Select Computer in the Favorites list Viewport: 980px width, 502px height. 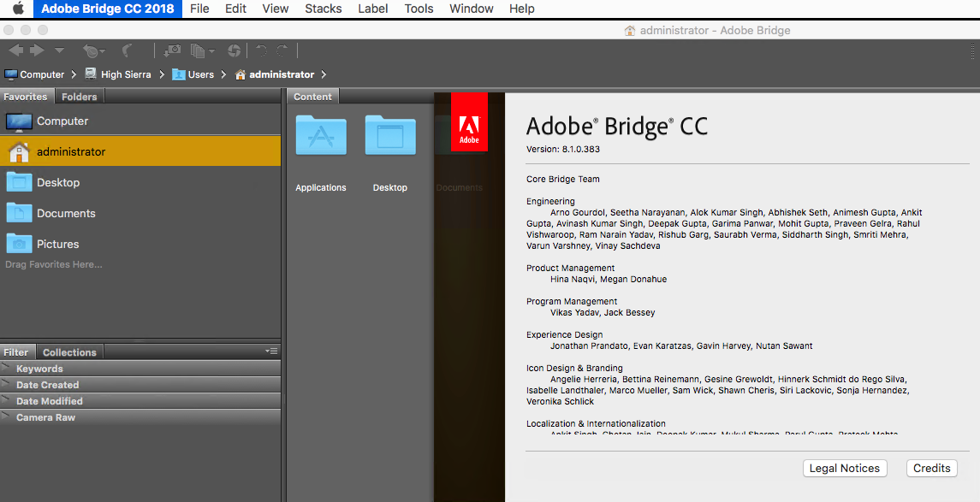pos(140,121)
